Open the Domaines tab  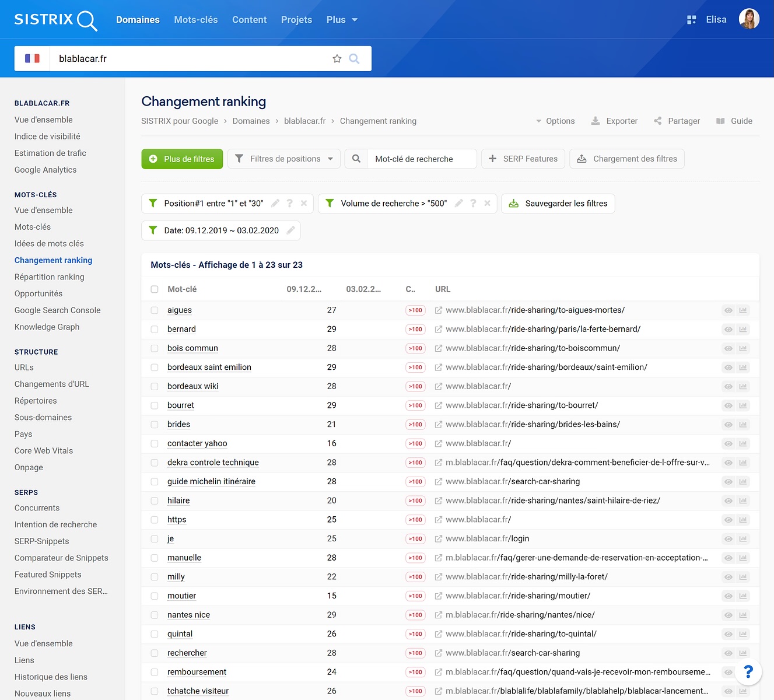tap(138, 20)
